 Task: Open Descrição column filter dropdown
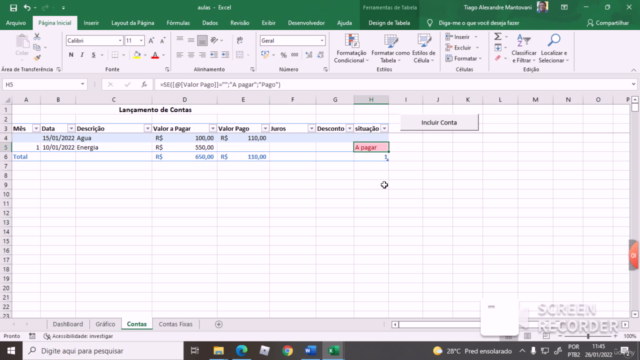click(x=147, y=129)
